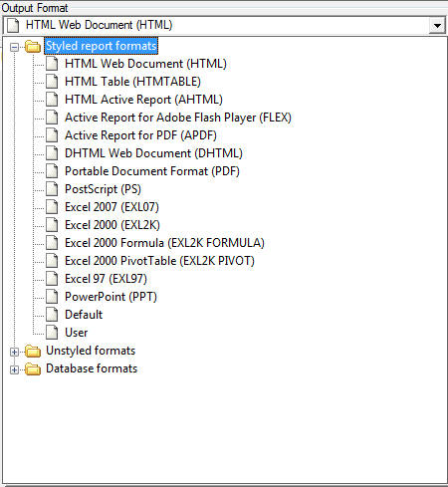
Task: Click the Database formats folder icon
Action: click(33, 368)
